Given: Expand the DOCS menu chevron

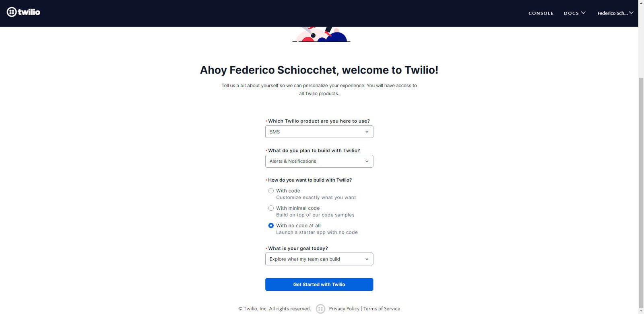Looking at the screenshot, I should pos(583,13).
